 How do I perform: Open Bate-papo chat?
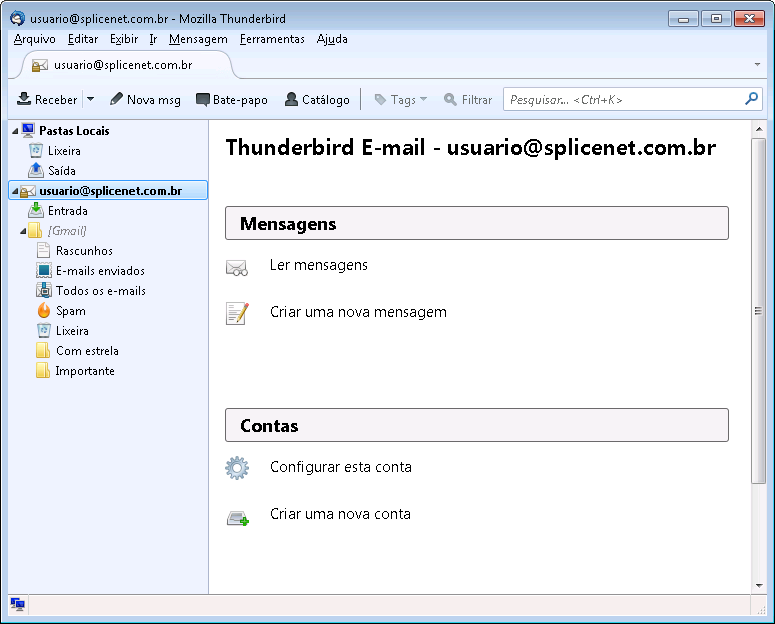tap(232, 99)
